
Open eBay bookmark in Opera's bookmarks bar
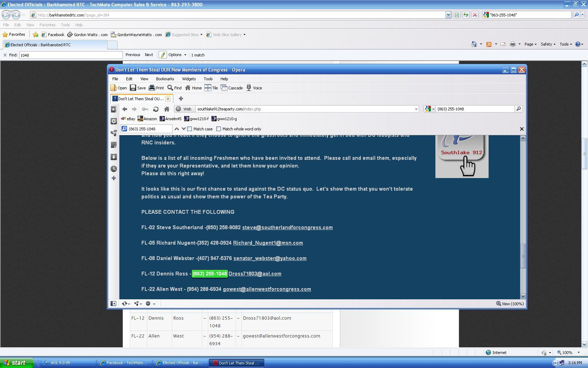point(128,119)
